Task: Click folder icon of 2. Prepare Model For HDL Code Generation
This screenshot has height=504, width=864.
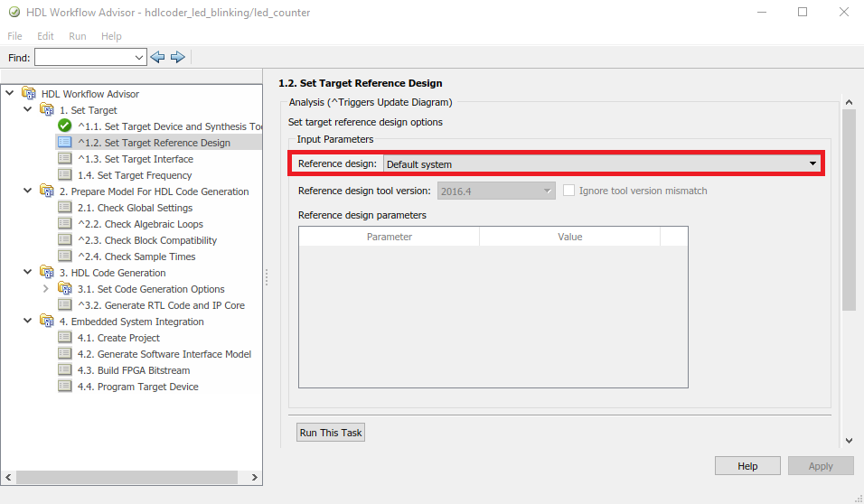Action: coord(47,191)
